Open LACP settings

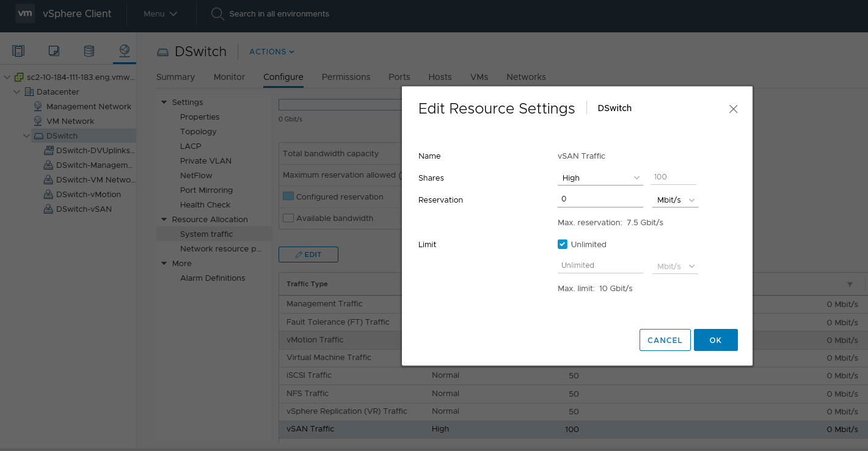[191, 146]
